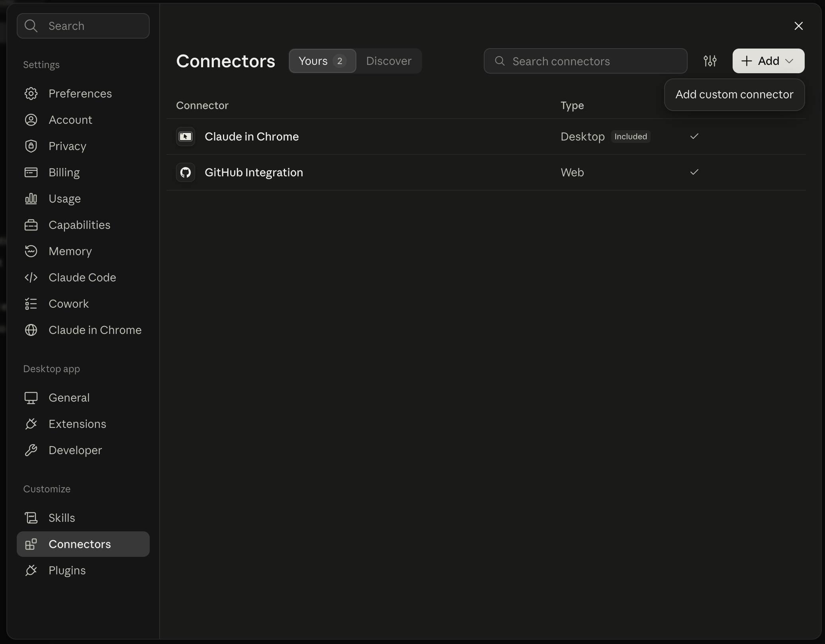
Task: Close the settings dialog with X
Action: coord(798,26)
